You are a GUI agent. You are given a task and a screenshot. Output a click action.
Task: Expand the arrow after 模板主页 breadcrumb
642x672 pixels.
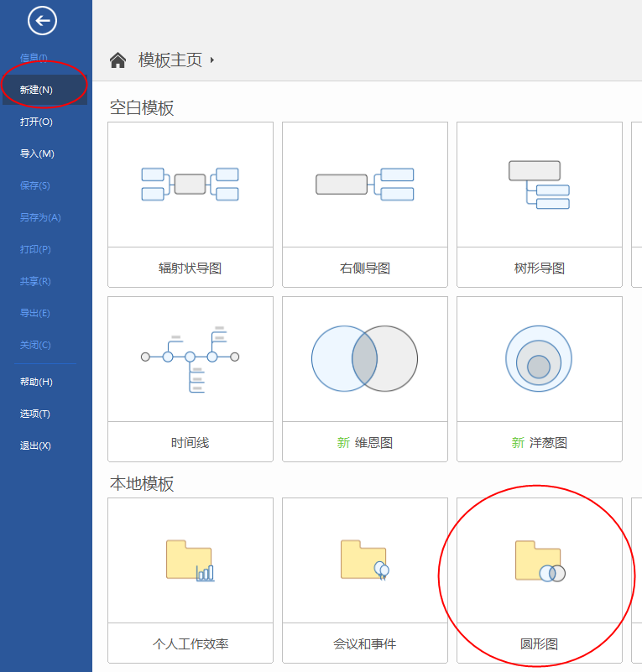pyautogui.click(x=212, y=60)
